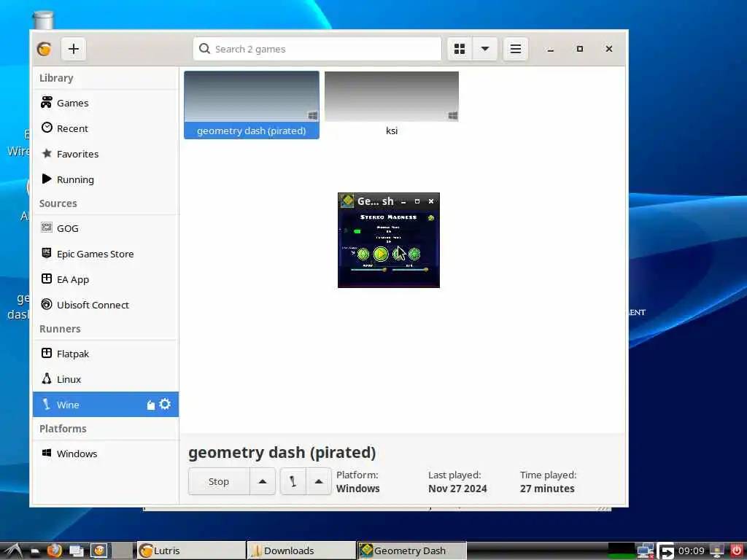Click the leftmost green button in Geometry Dash

(363, 254)
